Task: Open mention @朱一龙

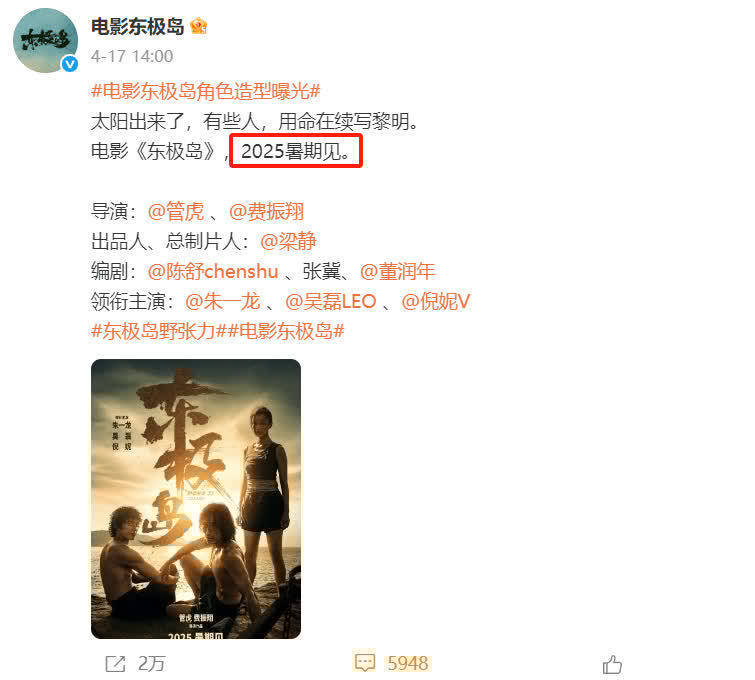Action: (222, 301)
